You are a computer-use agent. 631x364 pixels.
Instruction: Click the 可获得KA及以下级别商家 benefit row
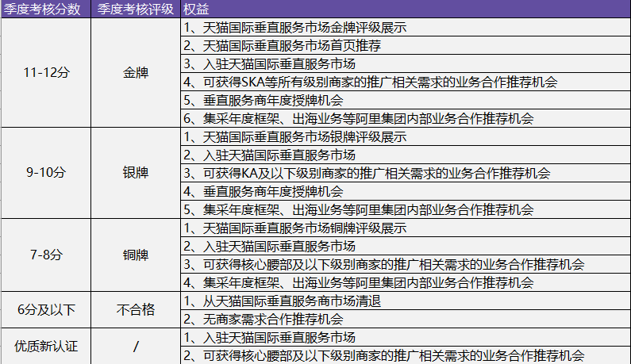[x=406, y=173]
